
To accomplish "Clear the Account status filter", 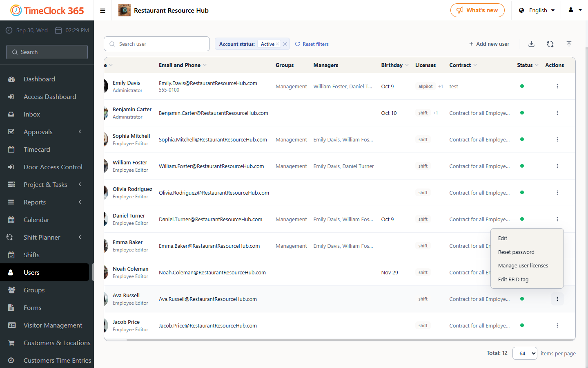I will coord(285,44).
